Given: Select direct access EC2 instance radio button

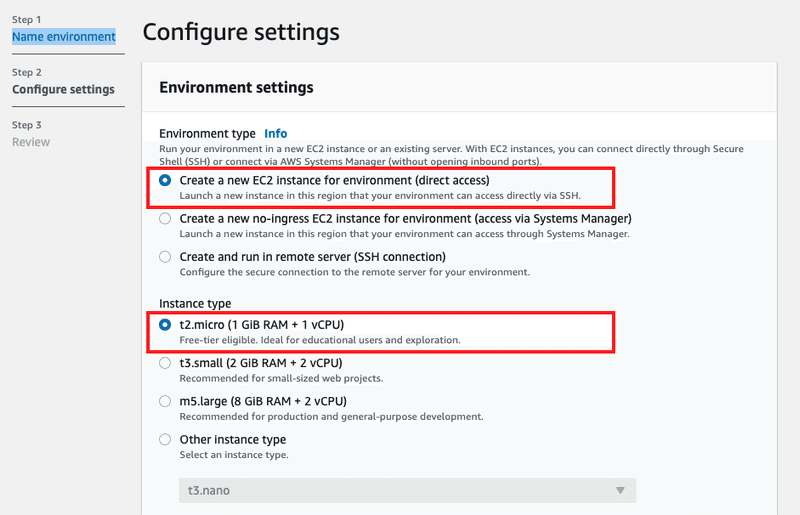Looking at the screenshot, I should tap(166, 181).
